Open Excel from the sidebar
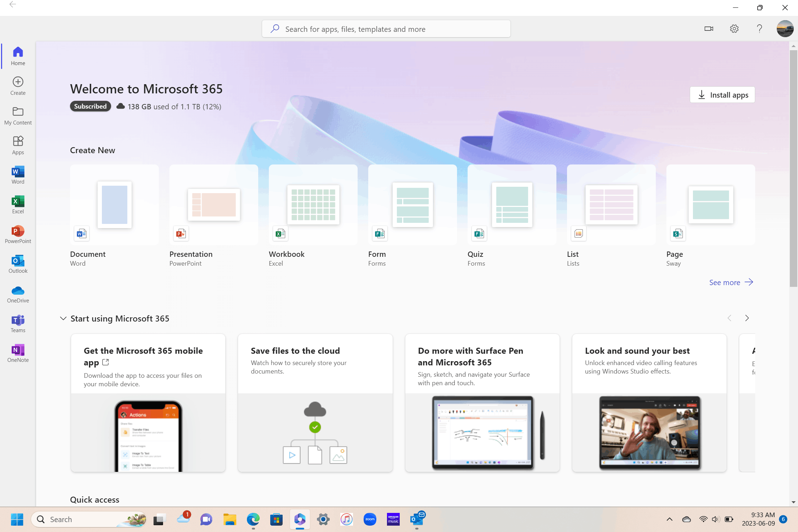The width and height of the screenshot is (798, 532). [x=18, y=204]
